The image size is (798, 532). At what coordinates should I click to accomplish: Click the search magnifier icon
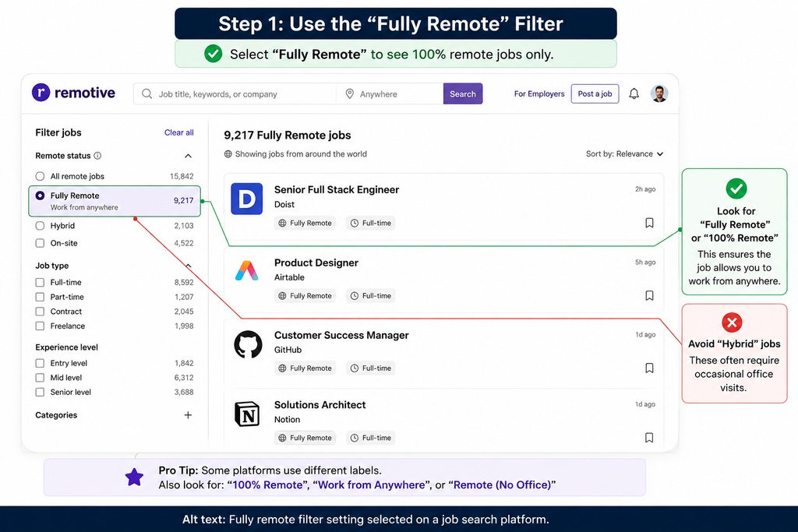tap(147, 94)
